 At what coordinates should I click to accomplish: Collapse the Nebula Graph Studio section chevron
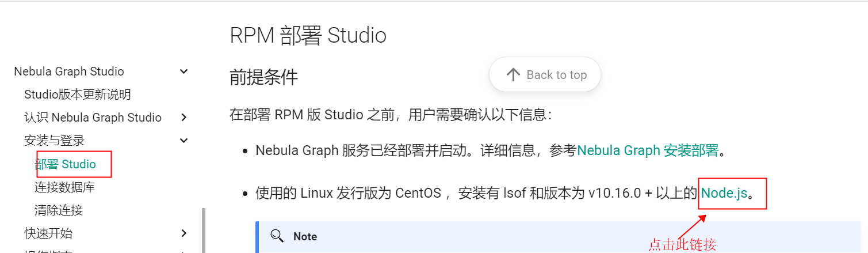(x=184, y=71)
